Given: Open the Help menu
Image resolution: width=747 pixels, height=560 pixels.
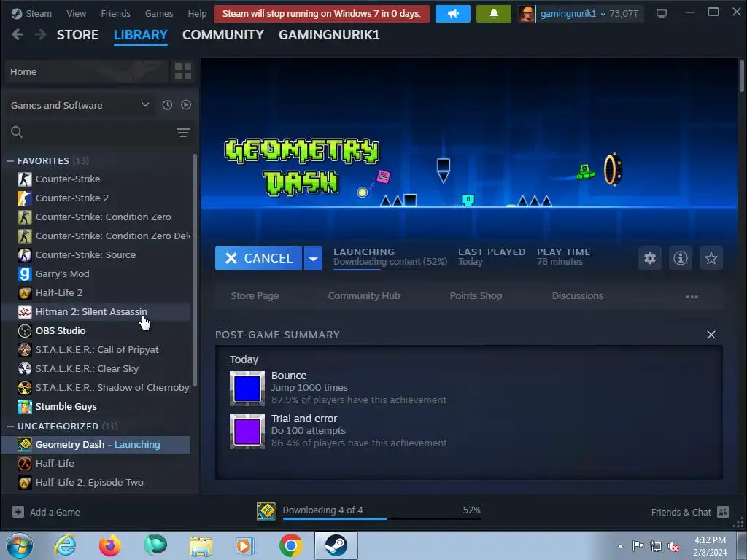Looking at the screenshot, I should point(197,13).
